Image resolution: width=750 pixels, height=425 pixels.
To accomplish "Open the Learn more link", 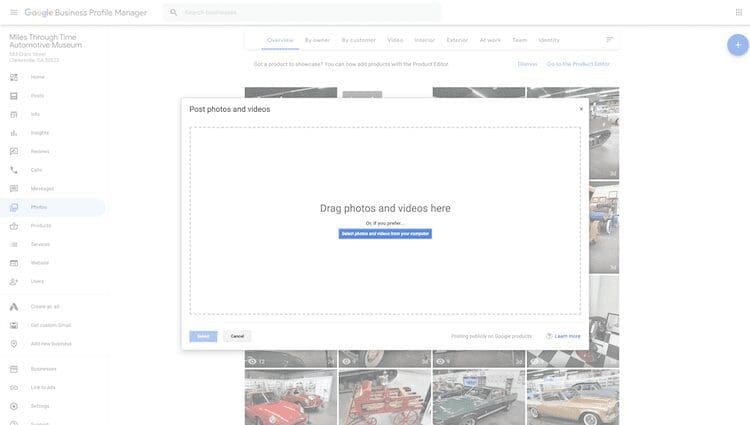I will [x=567, y=336].
